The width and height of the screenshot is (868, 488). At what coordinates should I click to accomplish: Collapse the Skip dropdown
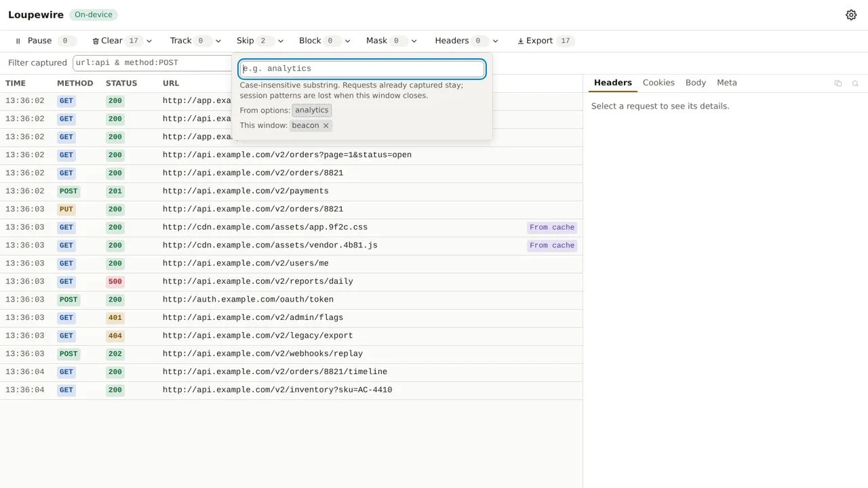[x=280, y=41]
